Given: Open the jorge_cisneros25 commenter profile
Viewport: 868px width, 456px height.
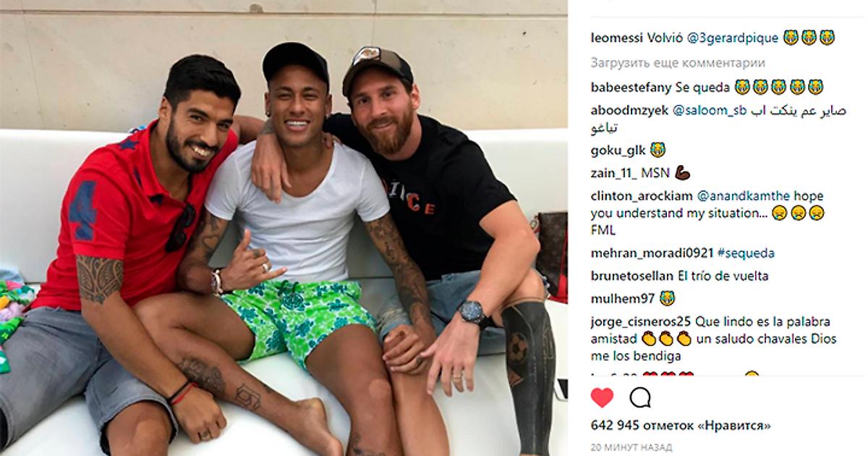Looking at the screenshot, I should pyautogui.click(x=641, y=321).
